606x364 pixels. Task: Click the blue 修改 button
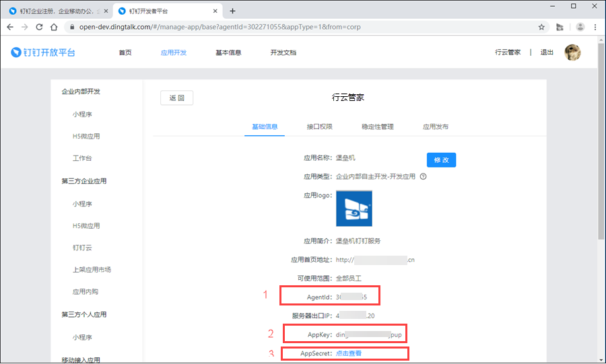tap(441, 160)
